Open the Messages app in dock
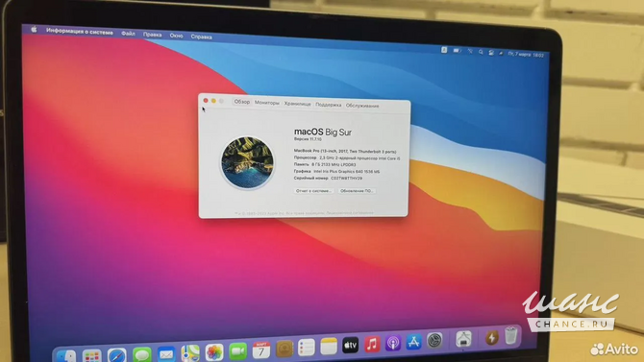 [x=141, y=354]
